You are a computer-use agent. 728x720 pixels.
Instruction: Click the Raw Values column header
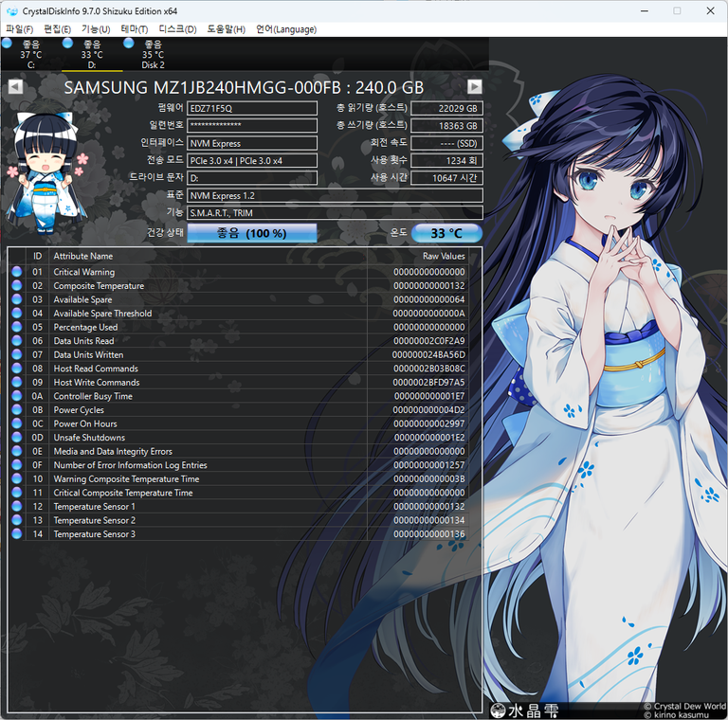[444, 256]
